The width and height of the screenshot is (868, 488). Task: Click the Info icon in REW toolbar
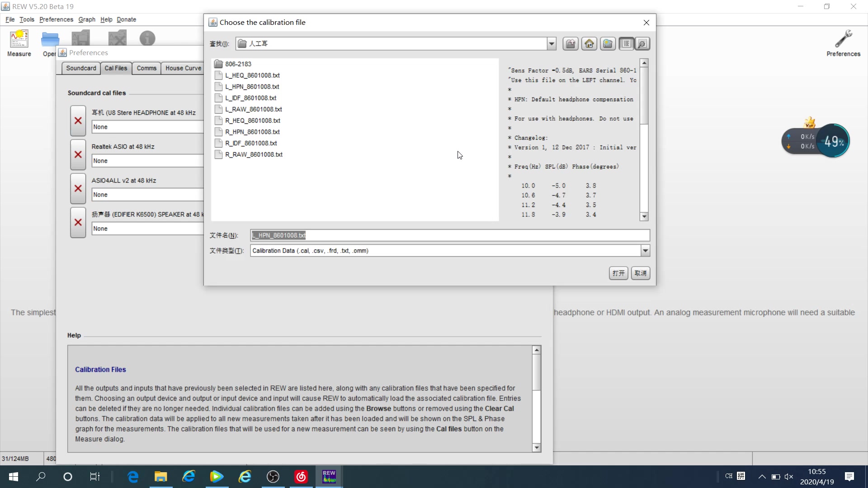pos(147,39)
